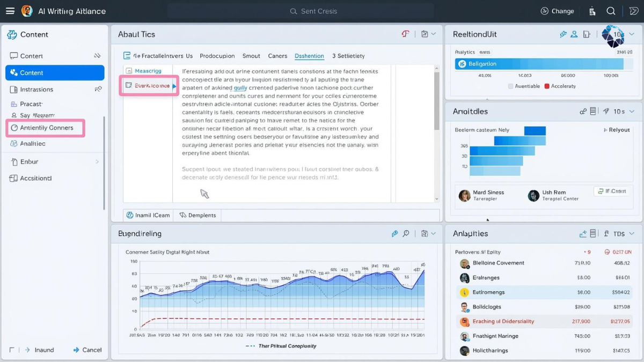Click the Cancel button at sidebar bottom

point(87,350)
